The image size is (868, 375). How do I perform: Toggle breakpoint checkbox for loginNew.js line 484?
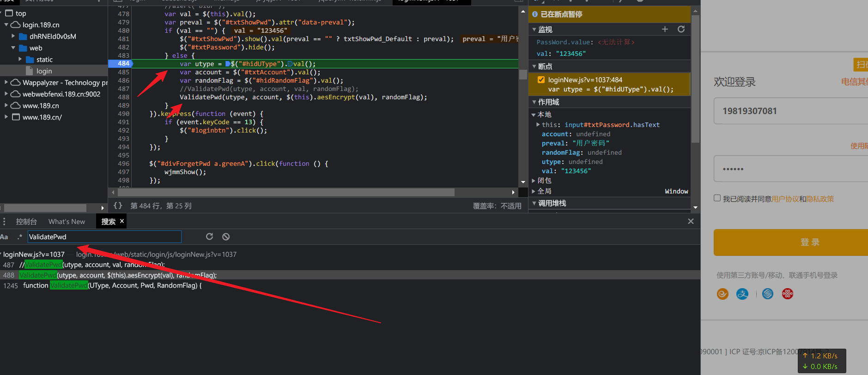[541, 79]
